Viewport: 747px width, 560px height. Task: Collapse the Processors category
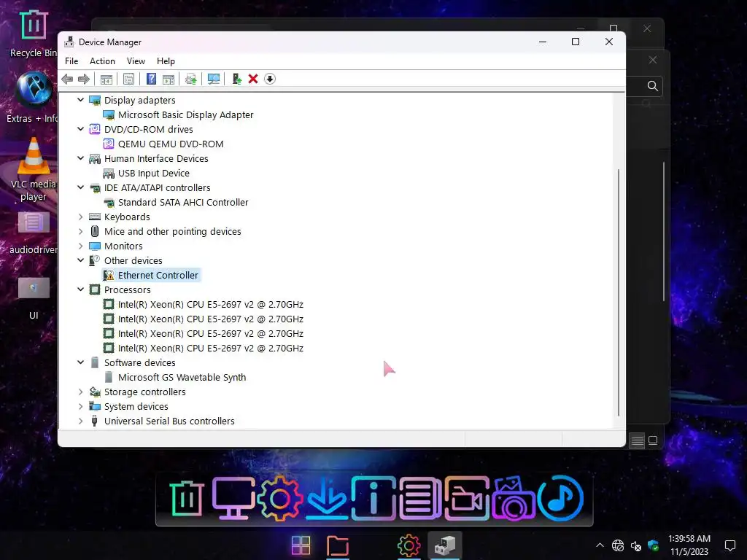click(x=80, y=289)
